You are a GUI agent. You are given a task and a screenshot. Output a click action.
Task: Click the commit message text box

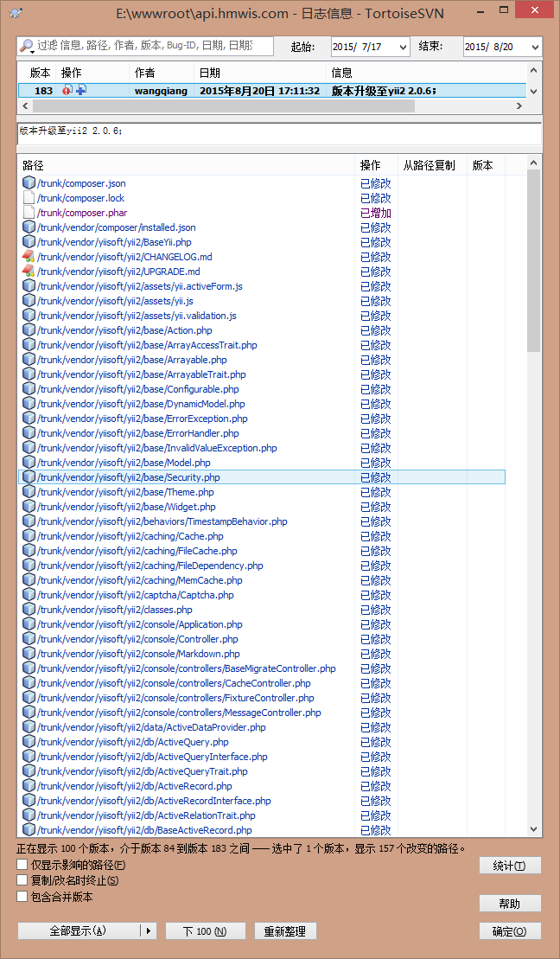coord(279,134)
